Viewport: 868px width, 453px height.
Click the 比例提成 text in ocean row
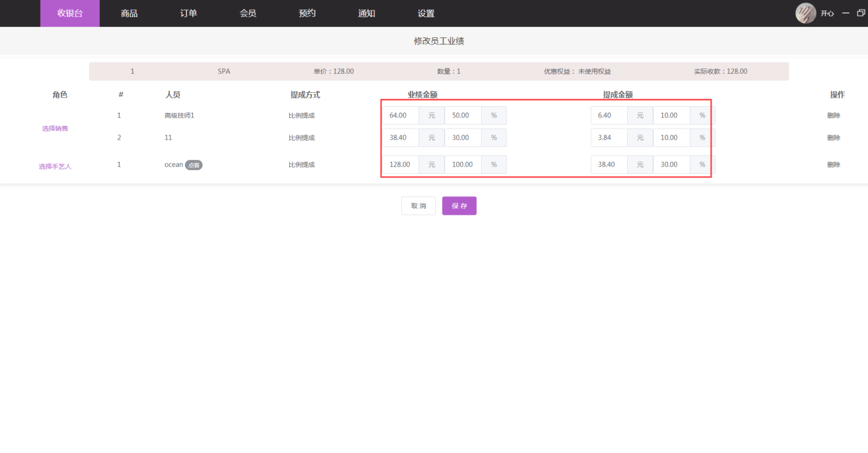tap(302, 165)
